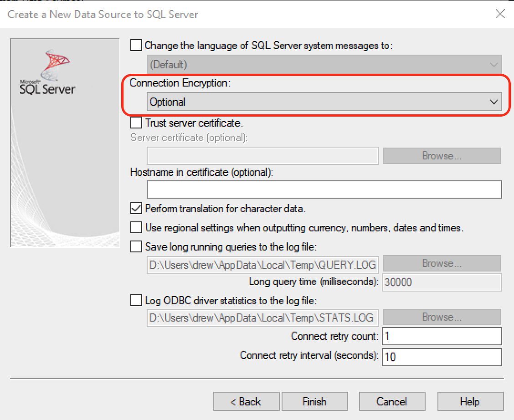The image size is (514, 420).
Task: Uncheck Perform translation for character data
Action: click(x=136, y=209)
